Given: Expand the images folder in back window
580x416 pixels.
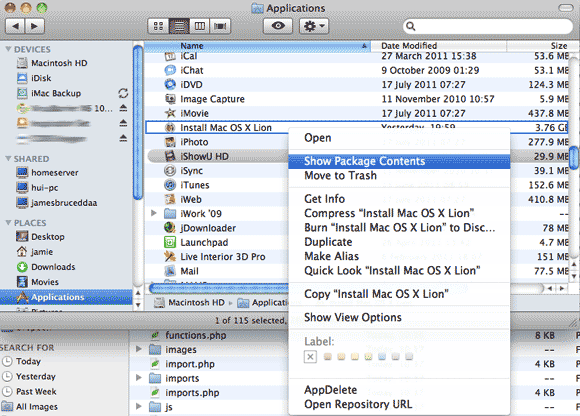Looking at the screenshot, I should [x=139, y=349].
